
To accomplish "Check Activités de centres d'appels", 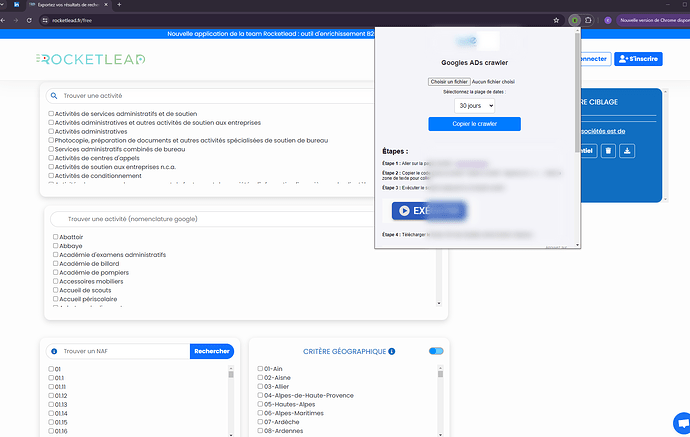I will point(51,158).
